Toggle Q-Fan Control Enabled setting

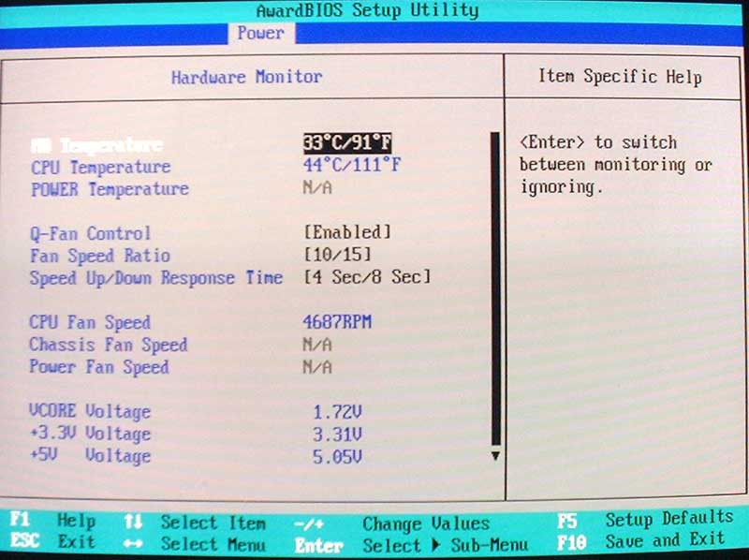point(346,232)
